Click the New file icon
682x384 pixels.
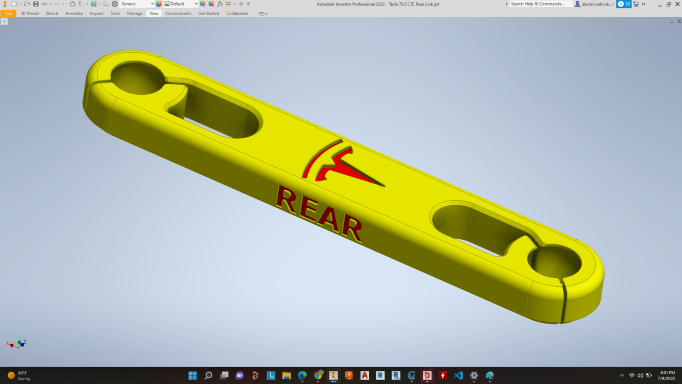14,4
